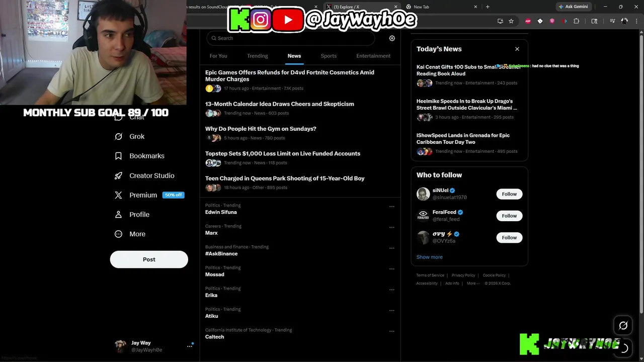Open Chrome three-dot menu
The width and height of the screenshot is (644, 362).
637,21
